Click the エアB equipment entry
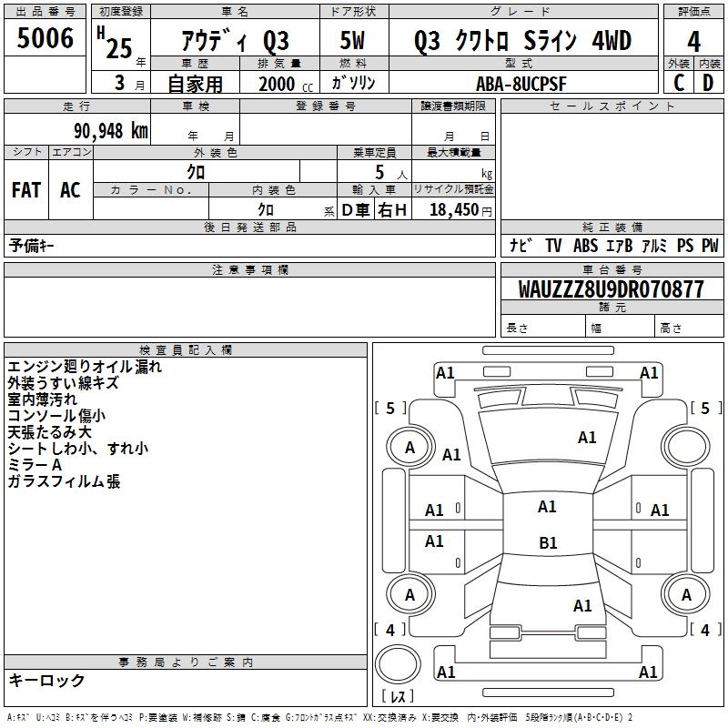This screenshot has width=728, height=728. (619, 245)
